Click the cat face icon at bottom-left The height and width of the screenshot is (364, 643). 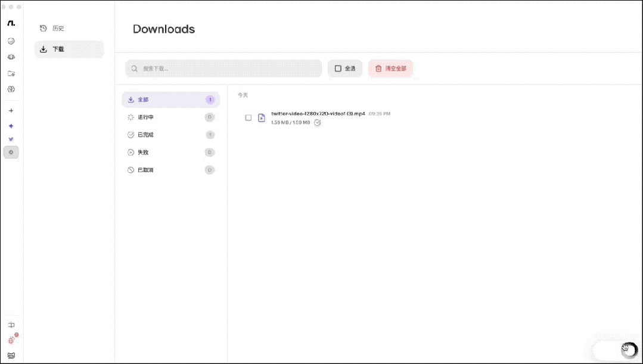[x=11, y=356]
